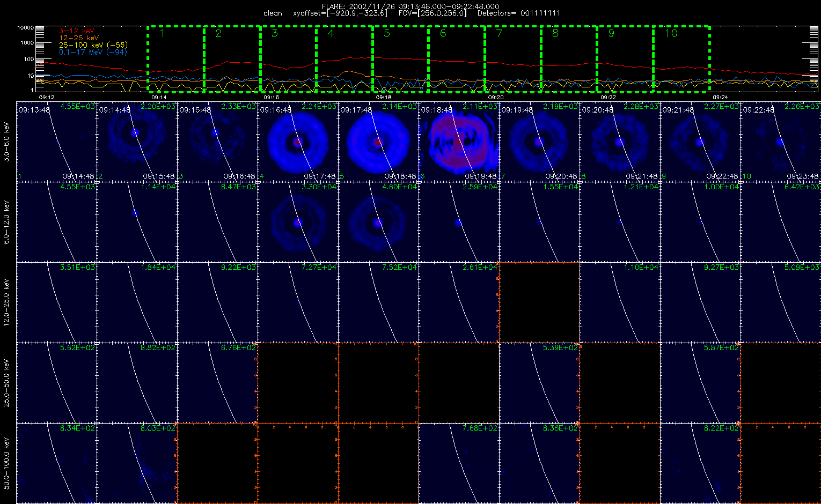This screenshot has width=821, height=504.
Task: Click the peak value '2.33E+03'
Action: coord(238,107)
